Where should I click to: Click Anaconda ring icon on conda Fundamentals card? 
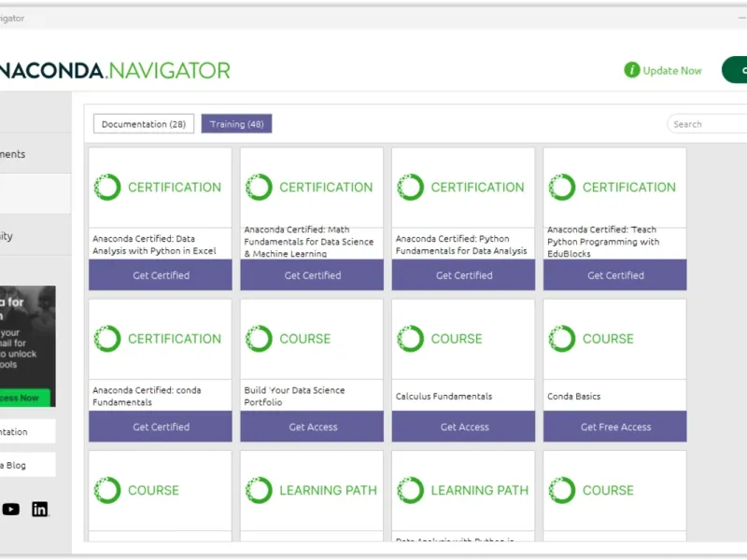[107, 339]
